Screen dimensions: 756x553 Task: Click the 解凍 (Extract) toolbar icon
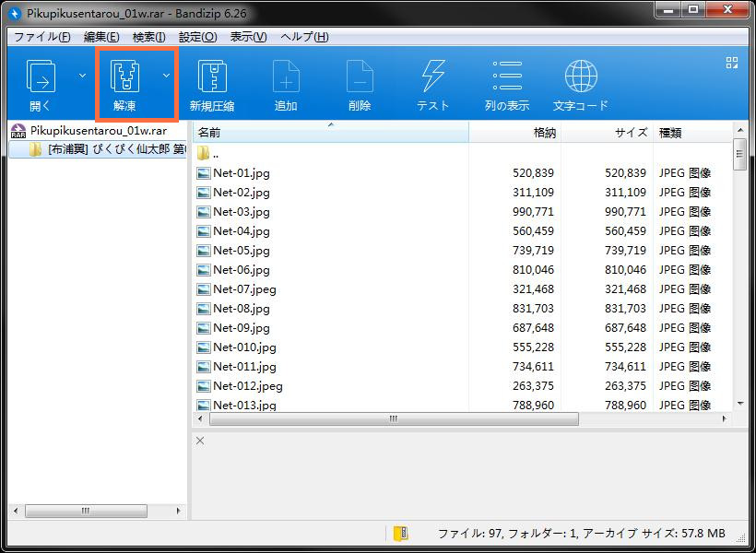[x=124, y=76]
